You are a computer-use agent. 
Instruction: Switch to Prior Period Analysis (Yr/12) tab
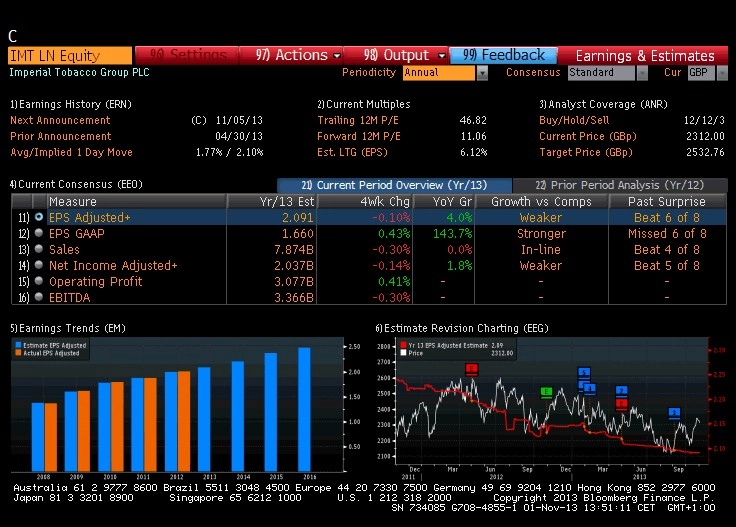(620, 185)
